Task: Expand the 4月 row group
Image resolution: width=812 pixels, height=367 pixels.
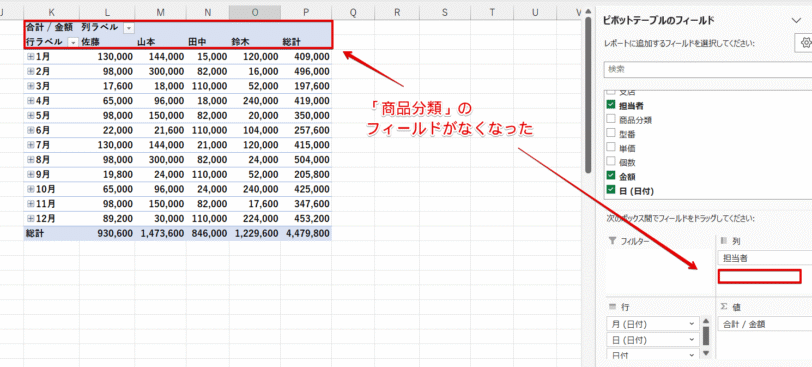Action: click(x=31, y=100)
